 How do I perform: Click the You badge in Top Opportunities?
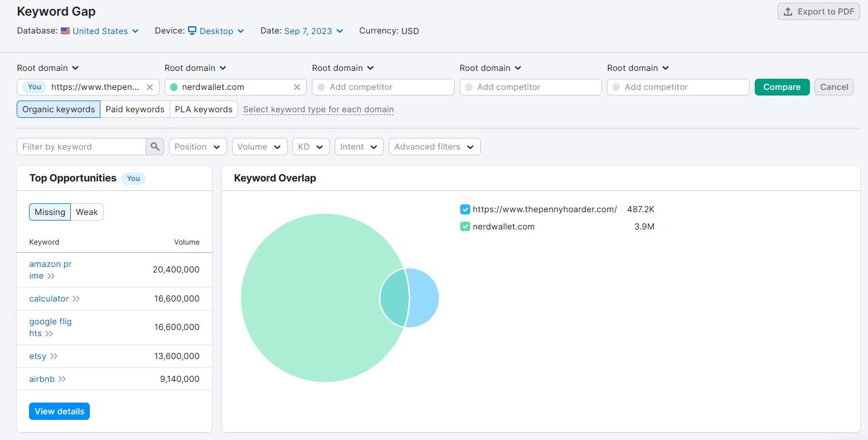point(133,179)
